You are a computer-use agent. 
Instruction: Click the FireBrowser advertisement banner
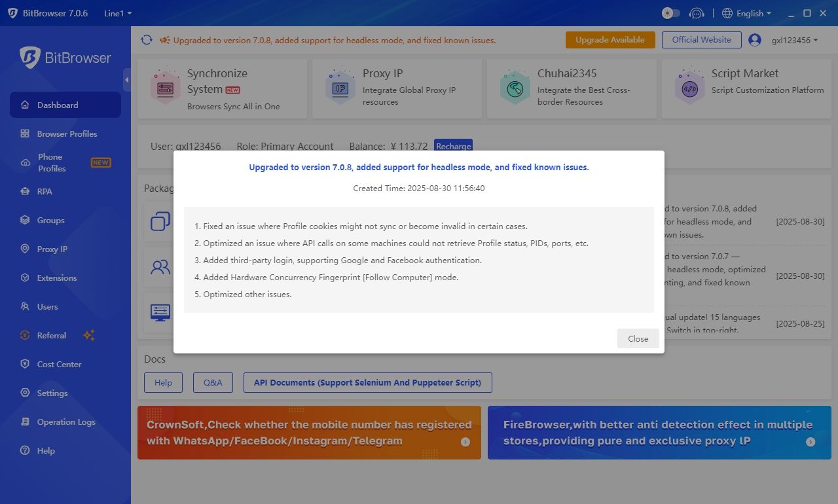point(659,433)
